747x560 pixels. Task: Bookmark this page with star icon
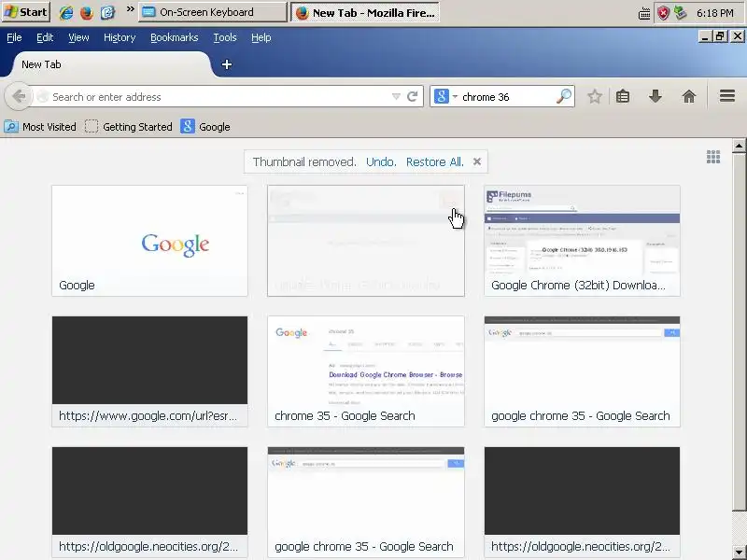tap(595, 97)
